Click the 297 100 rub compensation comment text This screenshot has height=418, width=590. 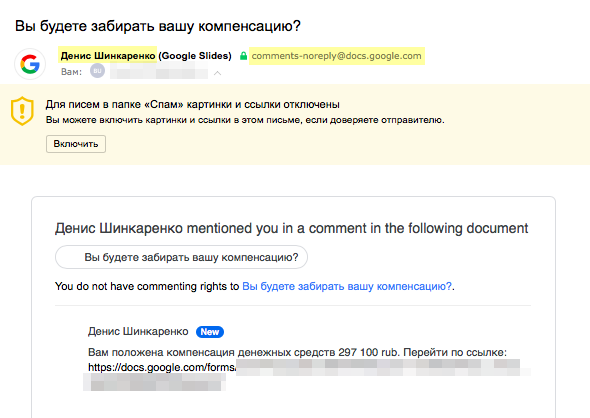[x=297, y=353]
